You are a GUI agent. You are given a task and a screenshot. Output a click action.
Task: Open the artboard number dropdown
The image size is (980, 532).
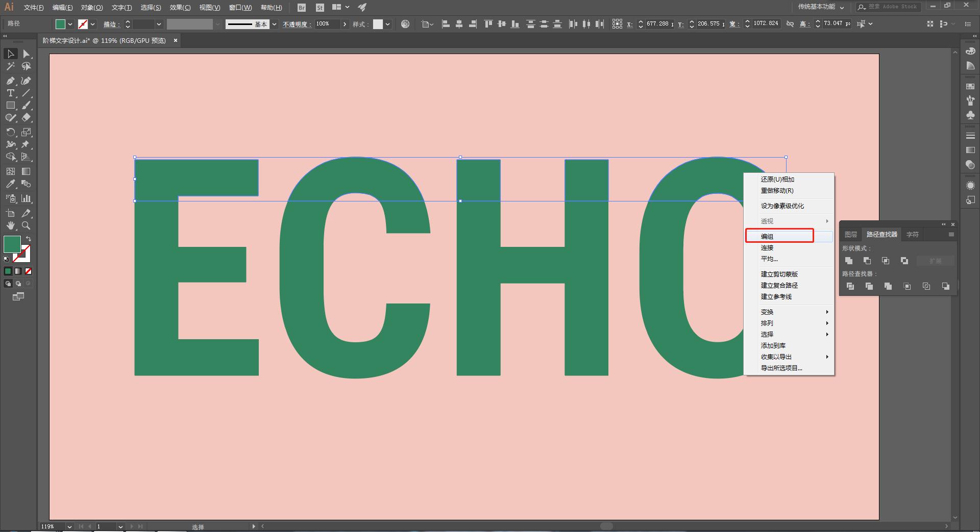click(x=120, y=526)
